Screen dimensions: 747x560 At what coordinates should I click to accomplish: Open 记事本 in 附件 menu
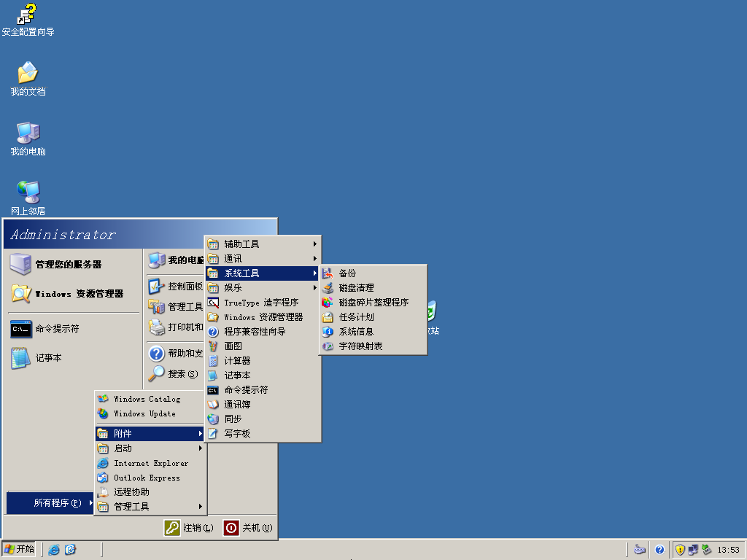[x=263, y=376]
